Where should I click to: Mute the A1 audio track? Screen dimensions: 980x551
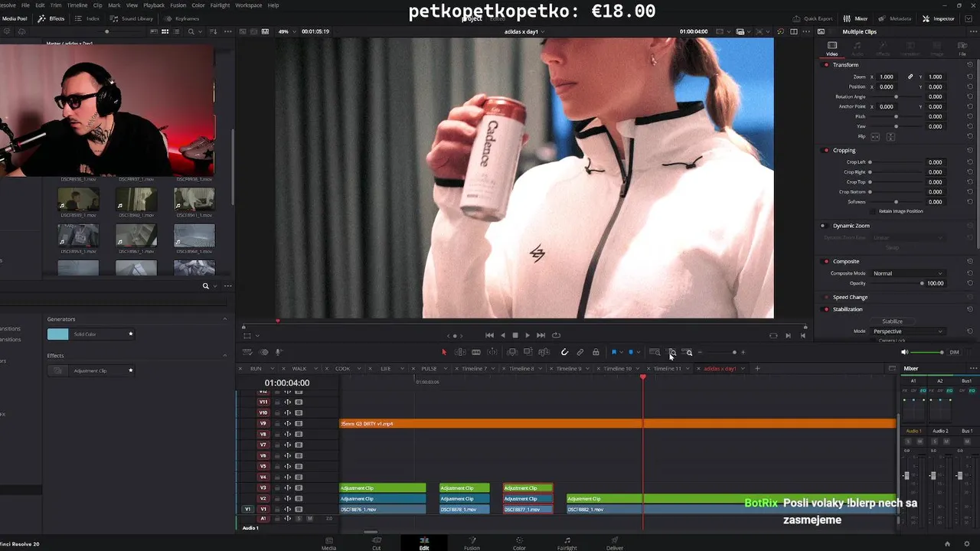click(309, 519)
